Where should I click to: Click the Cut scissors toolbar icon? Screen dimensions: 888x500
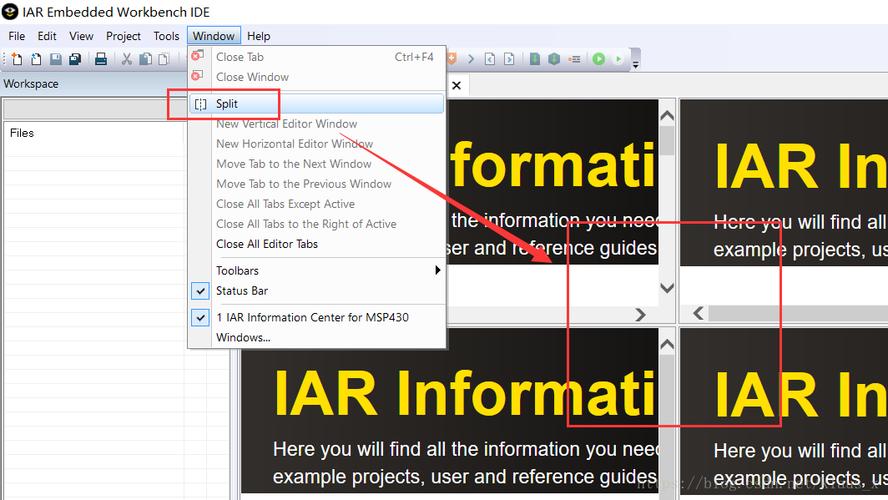pos(126,59)
